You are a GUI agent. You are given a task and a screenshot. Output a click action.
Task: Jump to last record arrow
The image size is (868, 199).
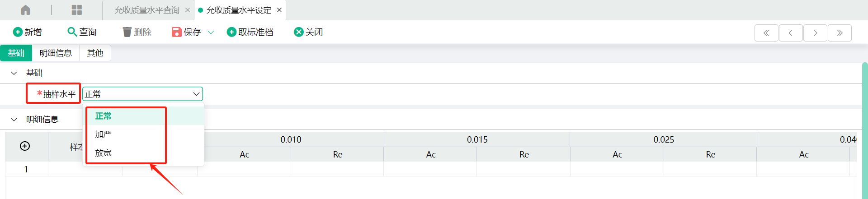pos(840,33)
